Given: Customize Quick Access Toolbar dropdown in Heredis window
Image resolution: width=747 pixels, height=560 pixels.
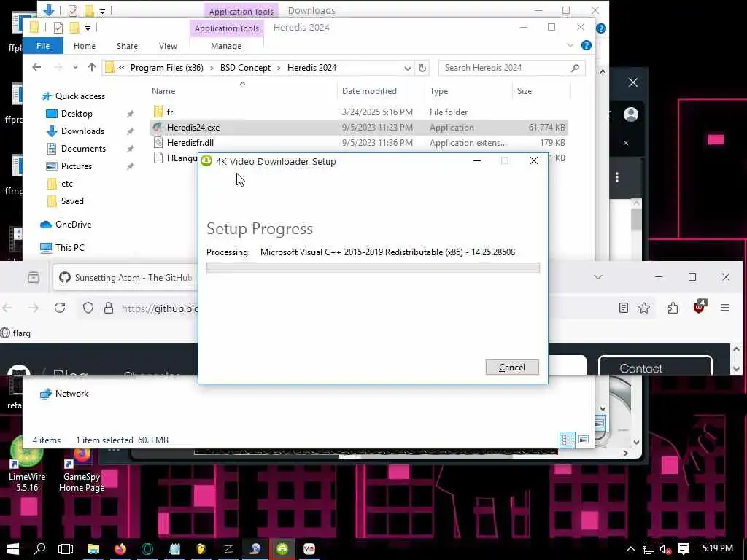Looking at the screenshot, I should tap(88, 28).
